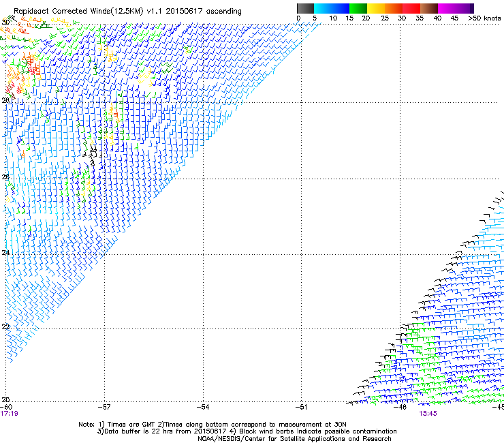The height and width of the screenshot is (443, 504).
Task: Click the 'Data buffer is 22 hrs' note line
Action: [x=247, y=431]
